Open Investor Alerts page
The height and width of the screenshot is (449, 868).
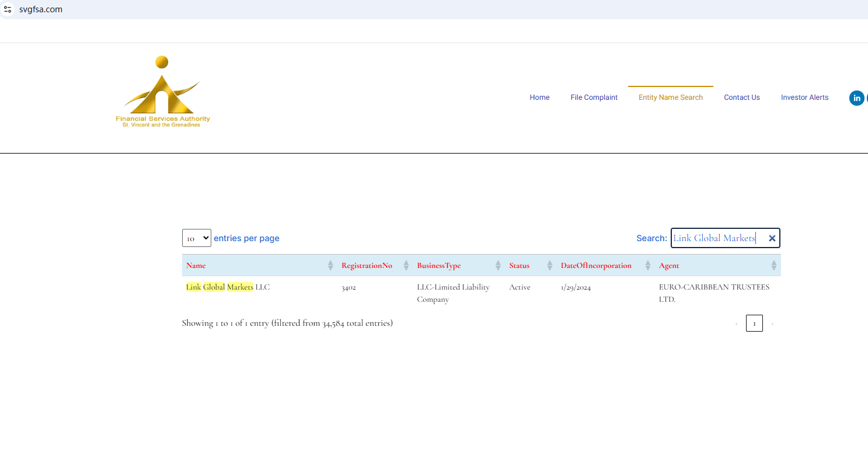804,98
